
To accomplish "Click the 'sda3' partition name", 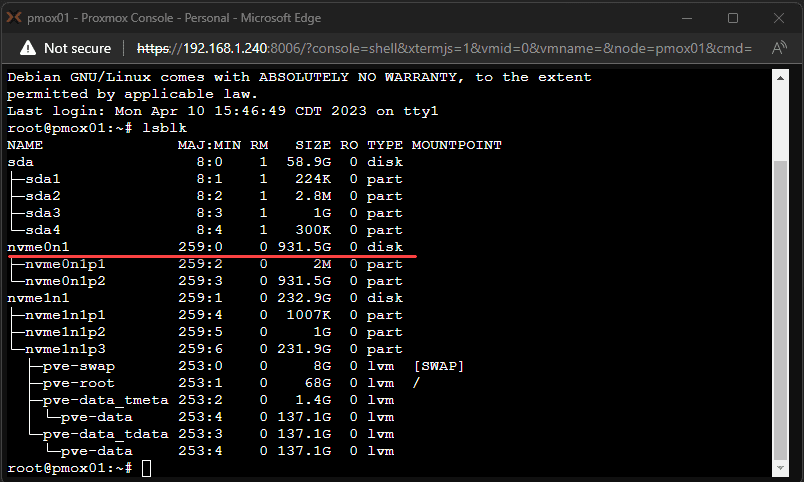I will tap(43, 213).
